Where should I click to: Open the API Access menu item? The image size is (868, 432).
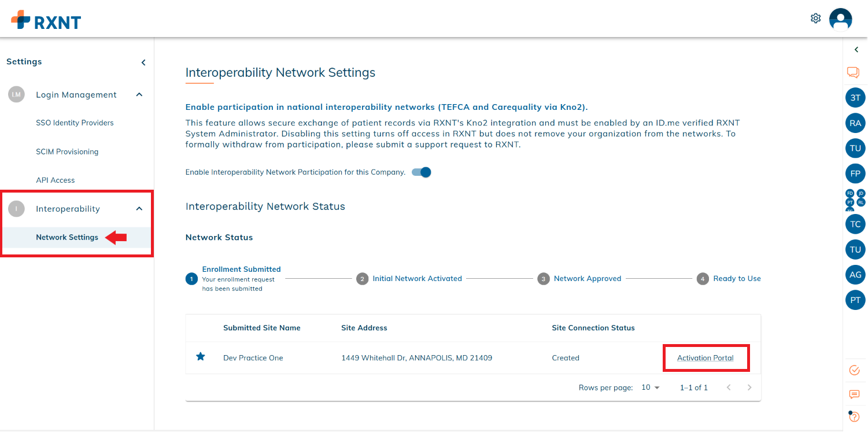tap(56, 180)
